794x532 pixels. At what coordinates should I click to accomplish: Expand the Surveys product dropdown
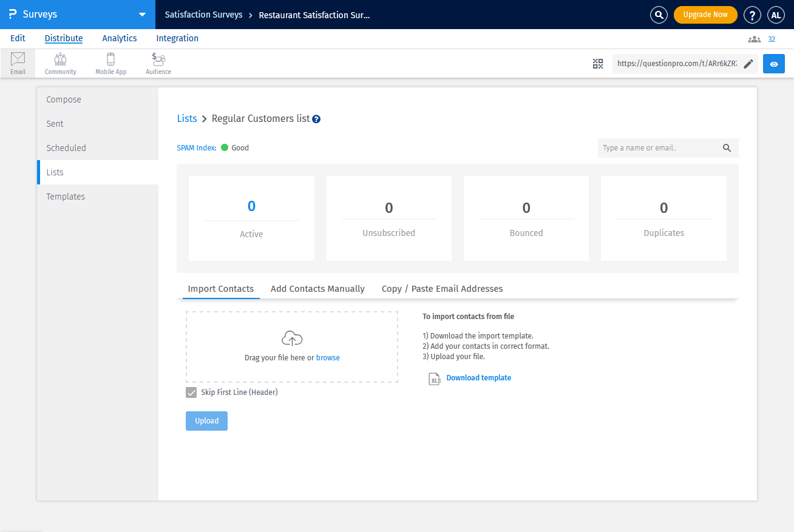click(142, 15)
